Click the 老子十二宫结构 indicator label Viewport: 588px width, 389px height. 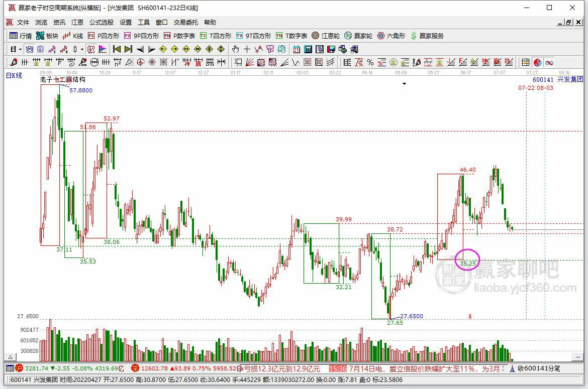point(63,79)
